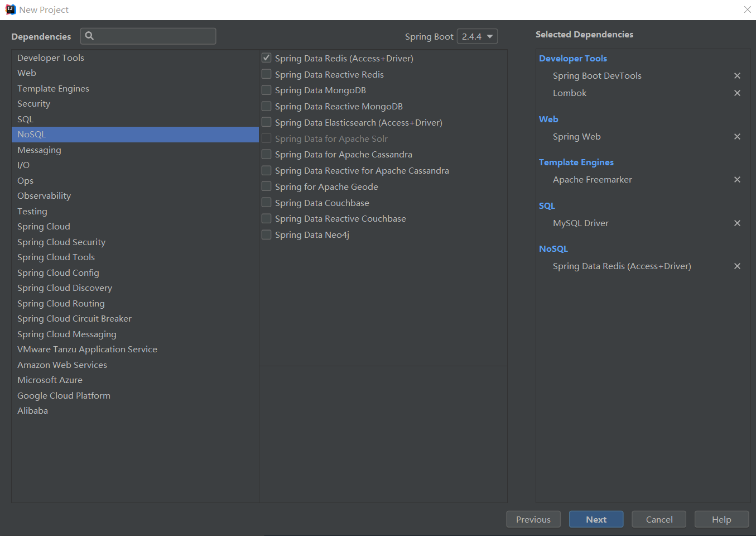The image size is (756, 536).
Task: Focus the dependencies search field
Action: tap(148, 36)
